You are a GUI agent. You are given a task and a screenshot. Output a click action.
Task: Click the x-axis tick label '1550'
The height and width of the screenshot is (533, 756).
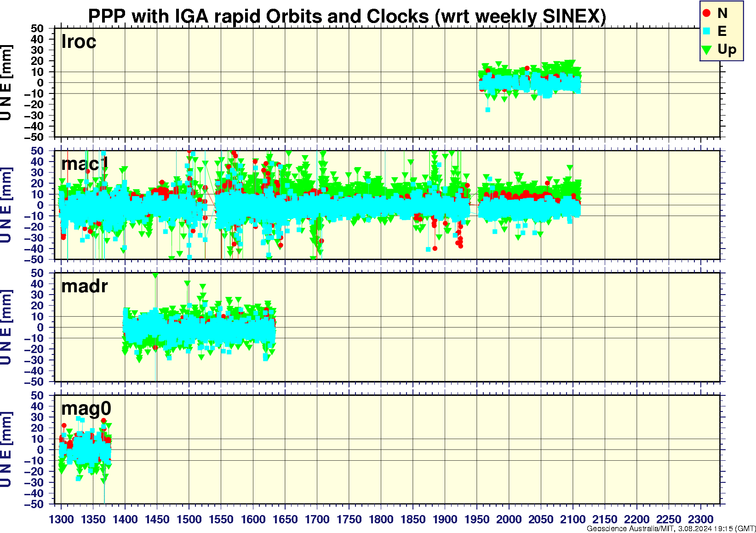point(221,519)
